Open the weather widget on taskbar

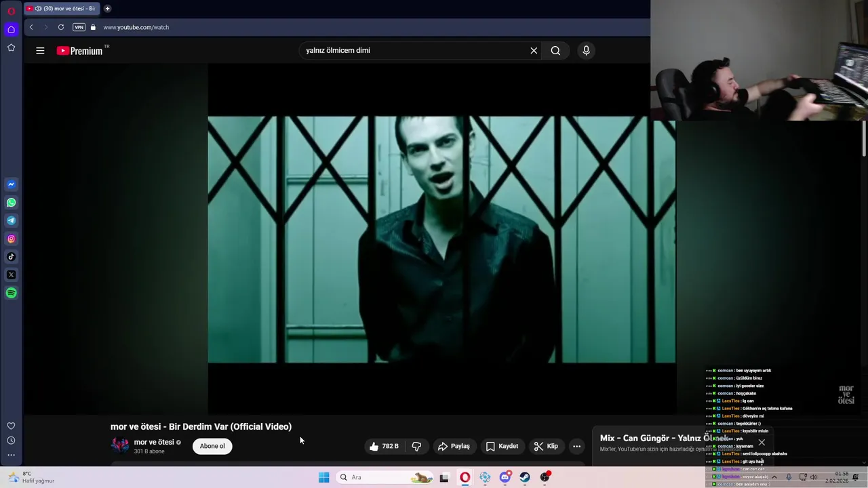(x=31, y=477)
